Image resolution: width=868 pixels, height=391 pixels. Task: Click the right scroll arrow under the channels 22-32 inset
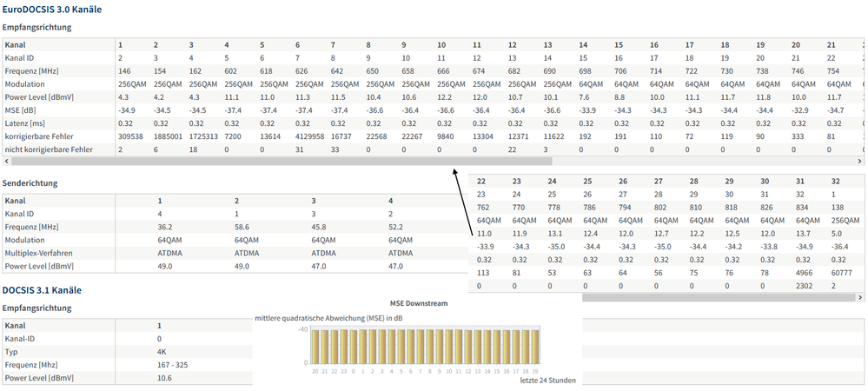859,297
